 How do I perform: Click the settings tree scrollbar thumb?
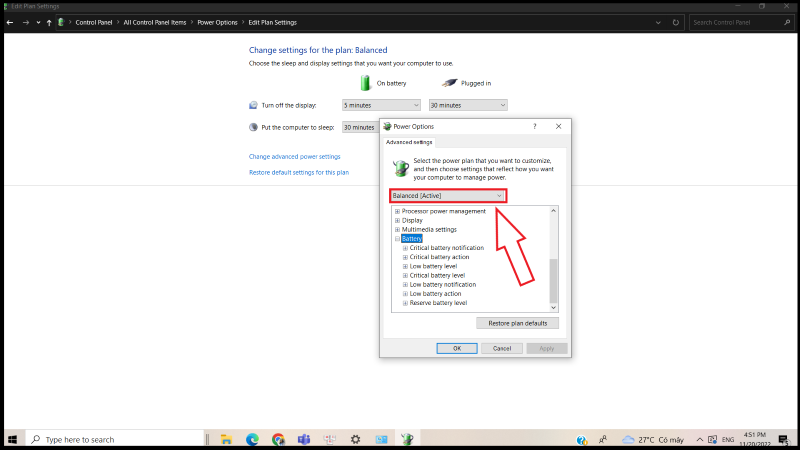[x=553, y=281]
